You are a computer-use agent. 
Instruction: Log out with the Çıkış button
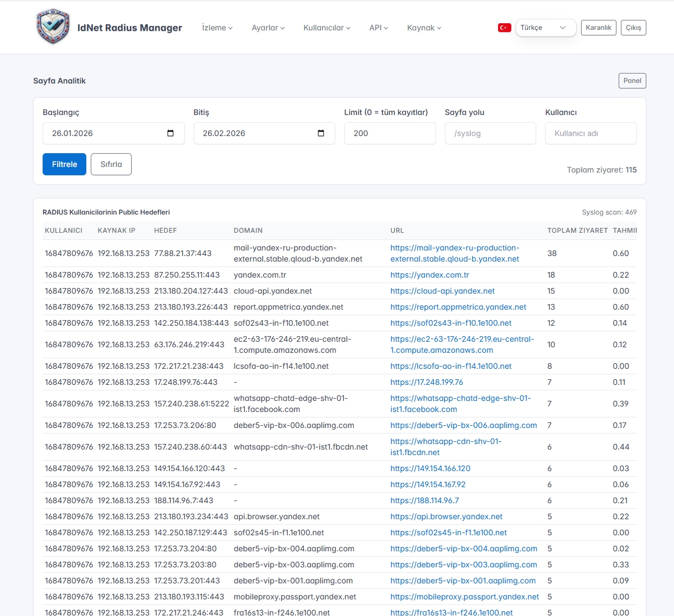633,28
